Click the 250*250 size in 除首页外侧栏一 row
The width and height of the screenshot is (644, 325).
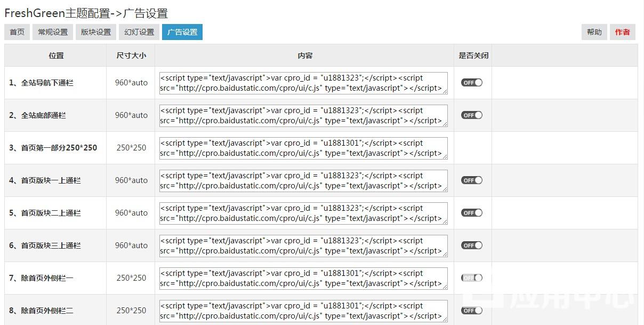pyautogui.click(x=131, y=278)
